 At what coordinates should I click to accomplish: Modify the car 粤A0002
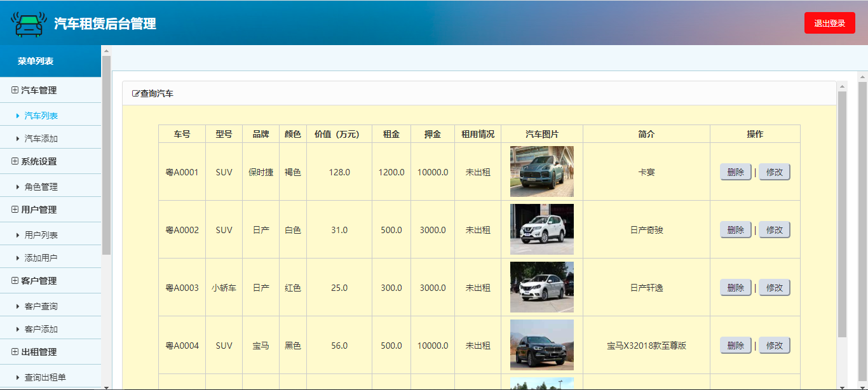[x=775, y=230]
